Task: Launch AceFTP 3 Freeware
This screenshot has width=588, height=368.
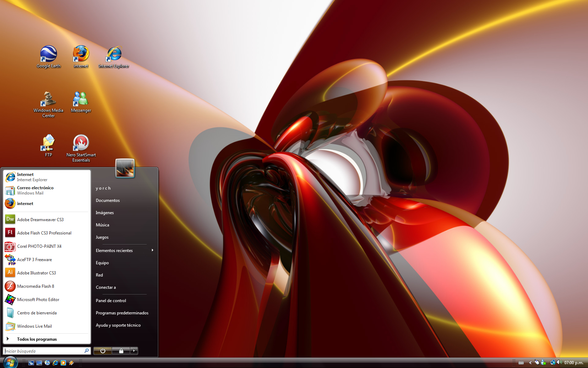Action: pos(47,259)
